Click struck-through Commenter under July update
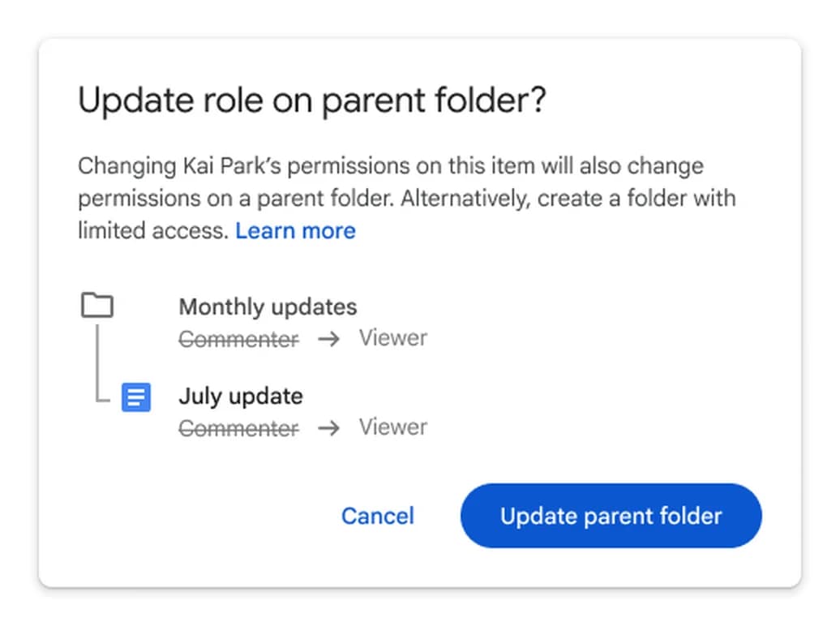The width and height of the screenshot is (840, 626). click(239, 428)
